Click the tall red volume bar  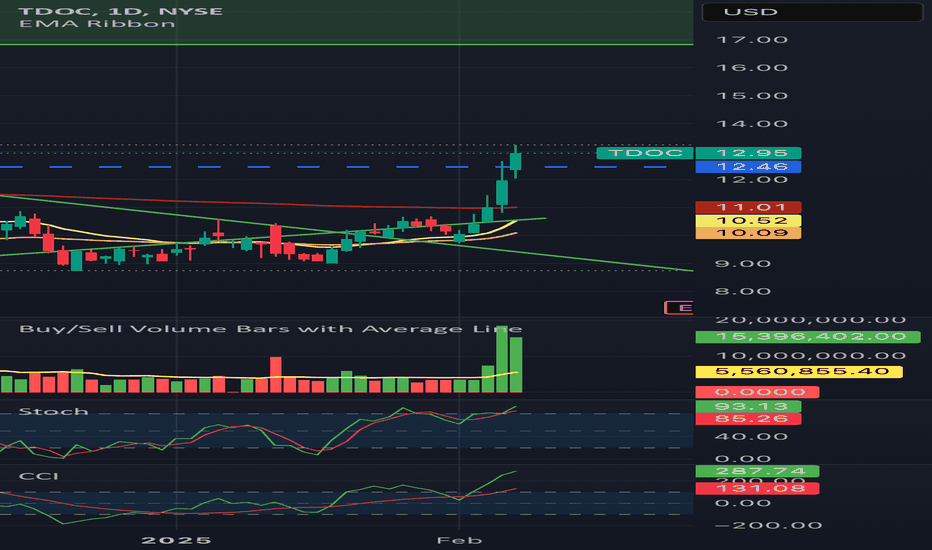click(x=276, y=375)
